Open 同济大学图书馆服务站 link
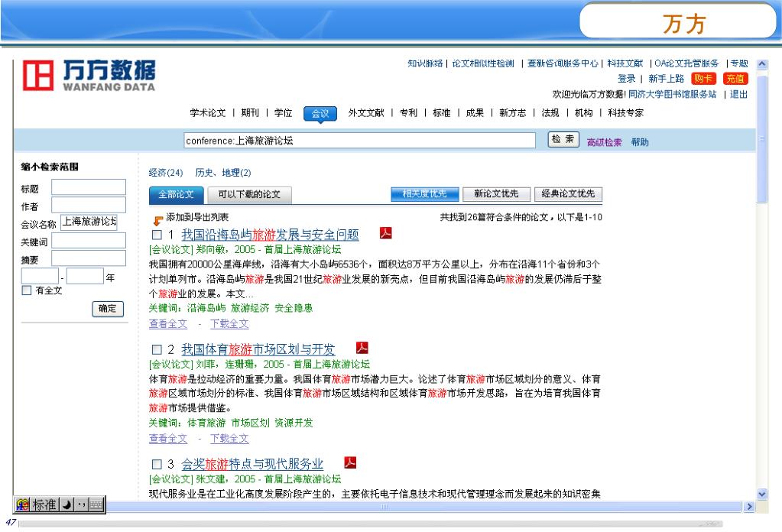 click(672, 94)
